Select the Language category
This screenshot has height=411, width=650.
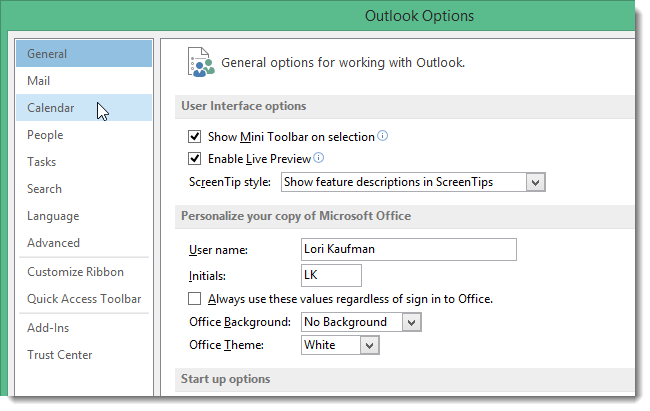(84, 216)
